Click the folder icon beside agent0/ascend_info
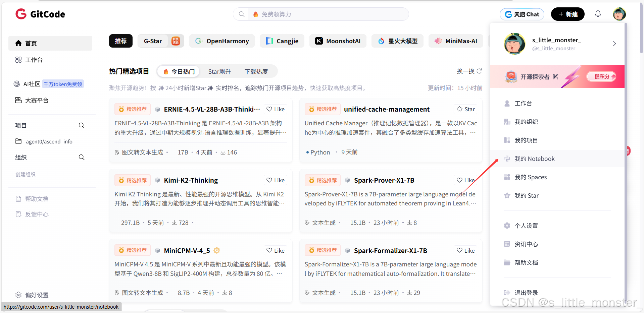Screen dimensions: 644x313 (x=18, y=141)
